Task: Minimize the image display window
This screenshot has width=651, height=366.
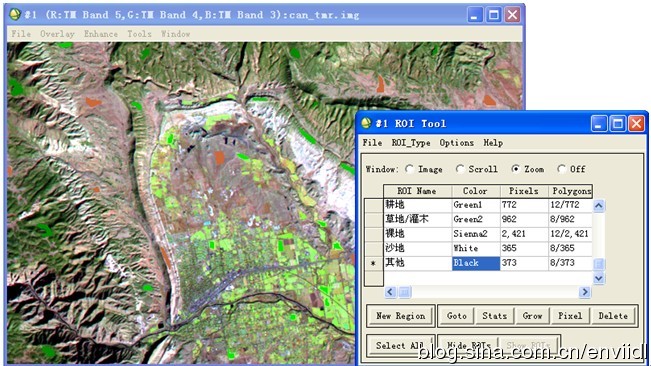Action: pos(475,15)
